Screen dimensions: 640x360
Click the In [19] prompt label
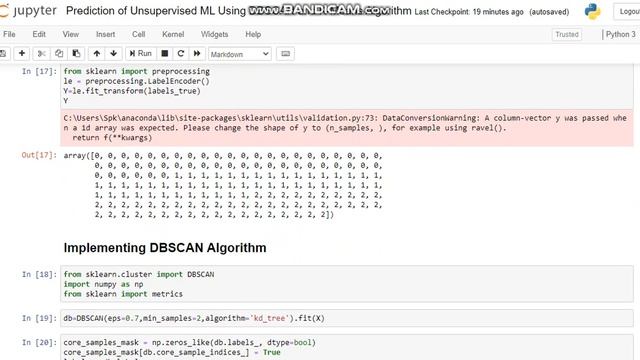(39, 318)
